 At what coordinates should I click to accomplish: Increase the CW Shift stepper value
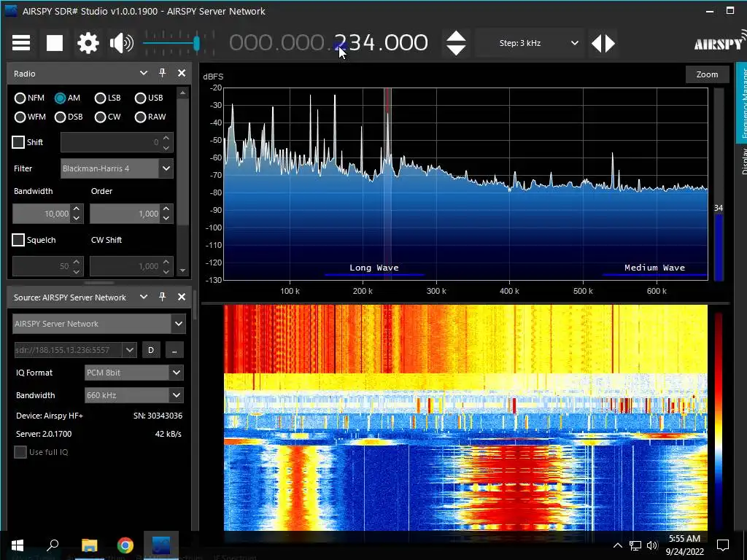(166, 262)
